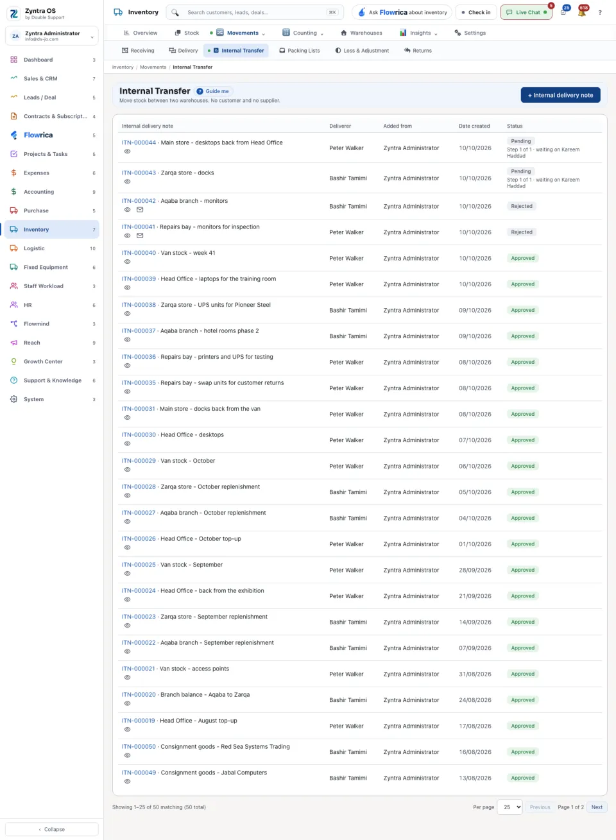The height and width of the screenshot is (840, 616).
Task: Click the Reach megaphone icon
Action: tap(13, 343)
